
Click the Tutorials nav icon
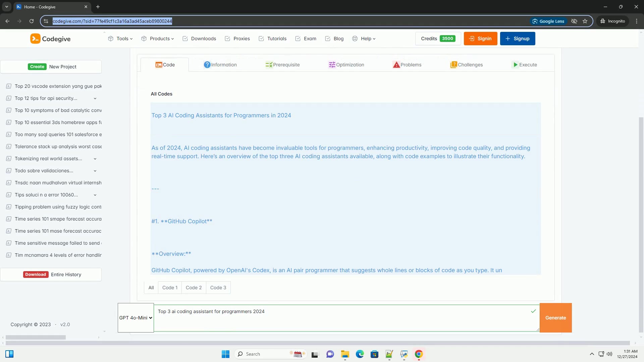(x=261, y=39)
